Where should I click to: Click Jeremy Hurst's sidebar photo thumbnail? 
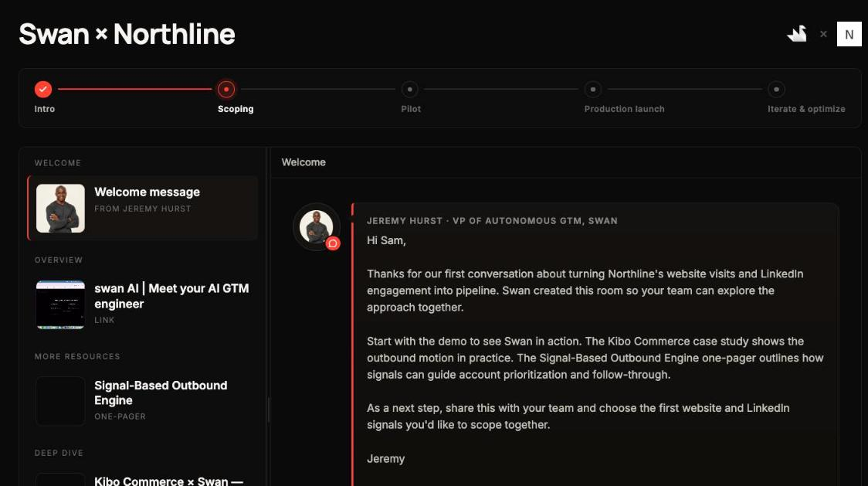tap(60, 209)
